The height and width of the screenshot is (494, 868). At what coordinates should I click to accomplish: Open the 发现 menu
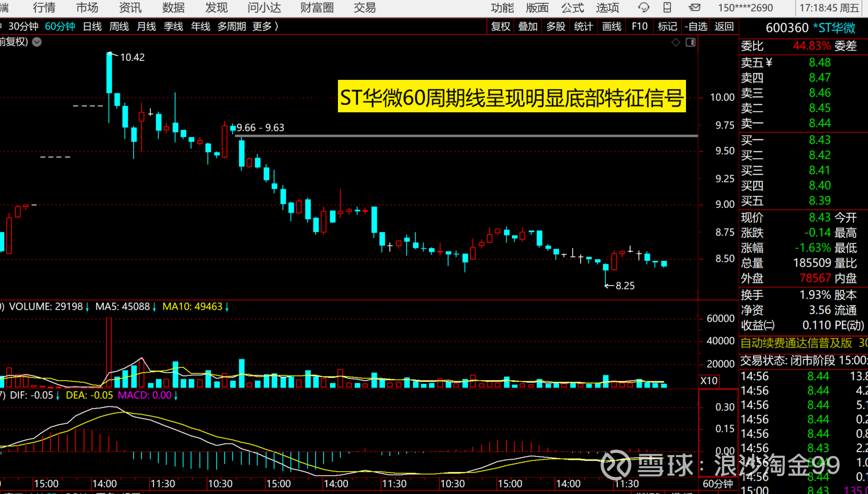(x=217, y=7)
